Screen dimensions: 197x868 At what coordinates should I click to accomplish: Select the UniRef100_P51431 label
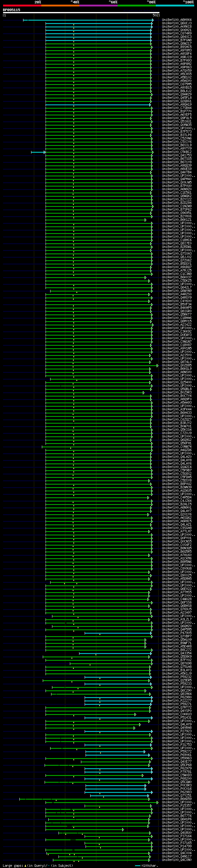click(176, 717)
